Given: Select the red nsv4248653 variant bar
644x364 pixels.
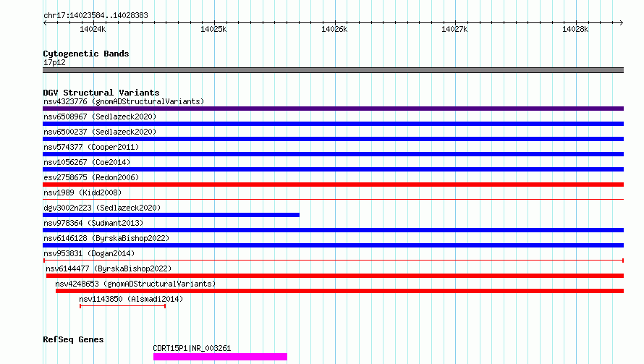Looking at the screenshot, I should (339, 291).
